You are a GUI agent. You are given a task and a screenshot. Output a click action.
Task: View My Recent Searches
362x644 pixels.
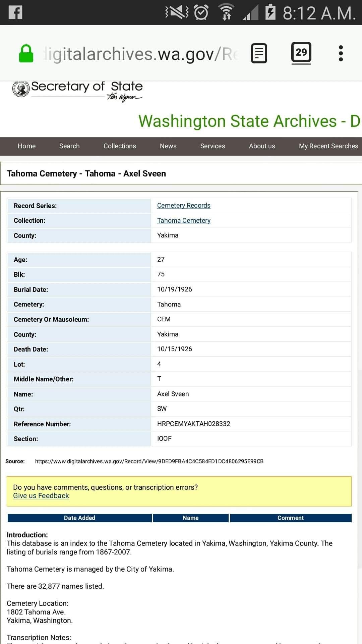point(328,146)
